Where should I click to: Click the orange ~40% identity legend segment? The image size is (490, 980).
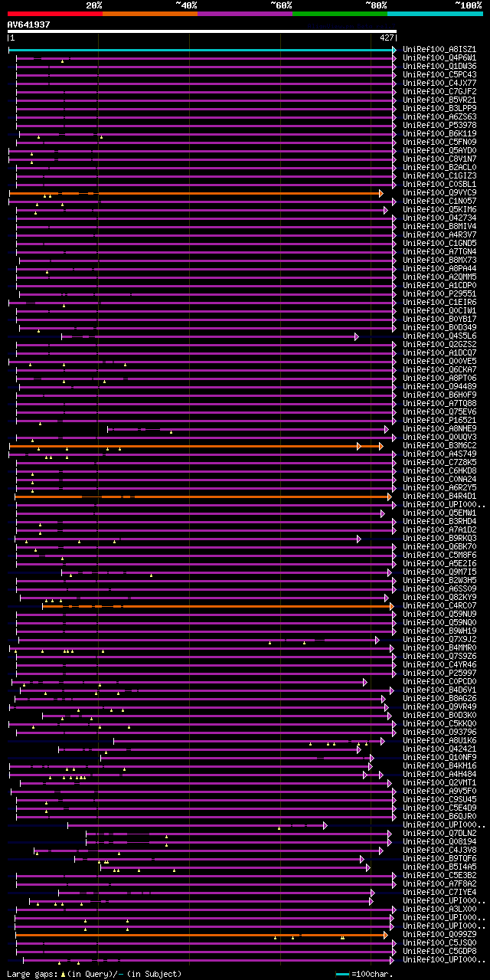point(149,14)
